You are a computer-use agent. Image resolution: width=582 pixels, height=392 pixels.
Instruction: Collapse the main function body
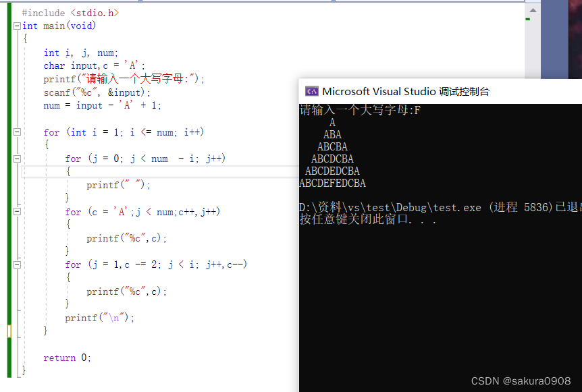coord(16,26)
